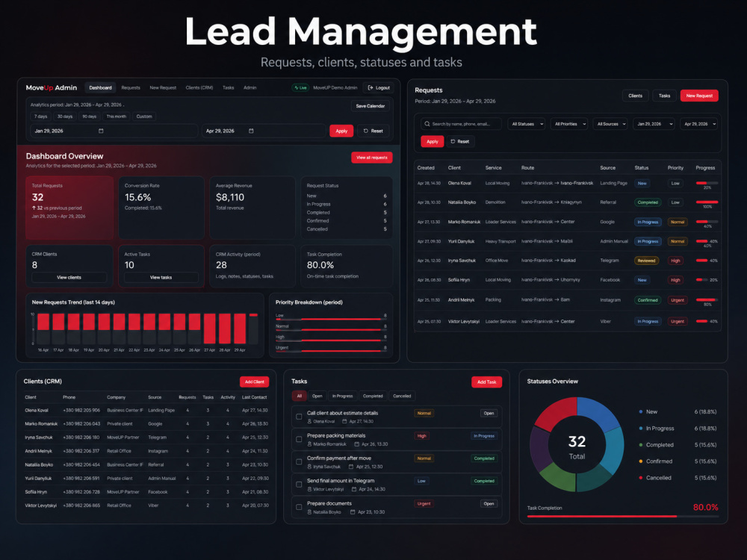Click the Logout icon in the admin header
This screenshot has width=747, height=560.
tap(371, 87)
